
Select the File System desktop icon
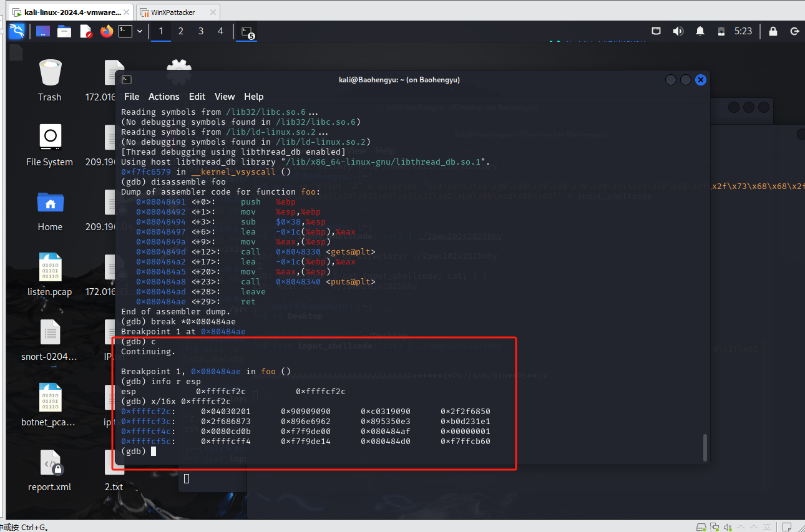point(49,145)
